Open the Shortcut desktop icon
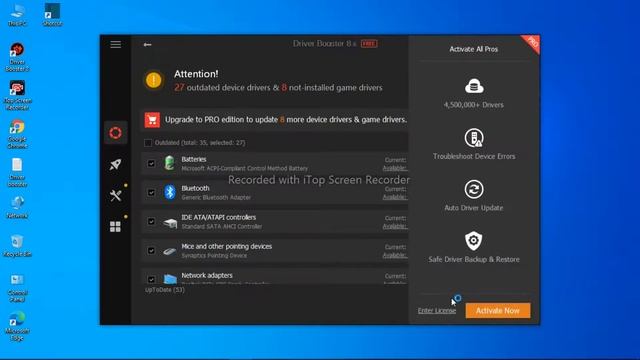 click(x=52, y=15)
